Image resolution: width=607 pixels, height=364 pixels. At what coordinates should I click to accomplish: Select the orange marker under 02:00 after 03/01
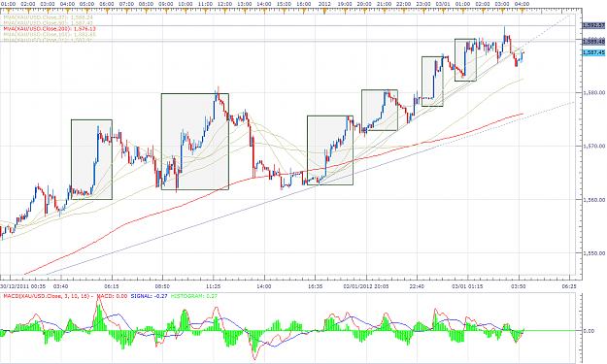pos(483,12)
